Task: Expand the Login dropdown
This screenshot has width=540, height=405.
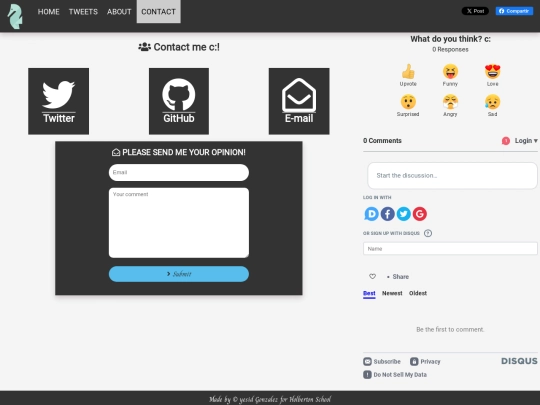Action: [526, 141]
